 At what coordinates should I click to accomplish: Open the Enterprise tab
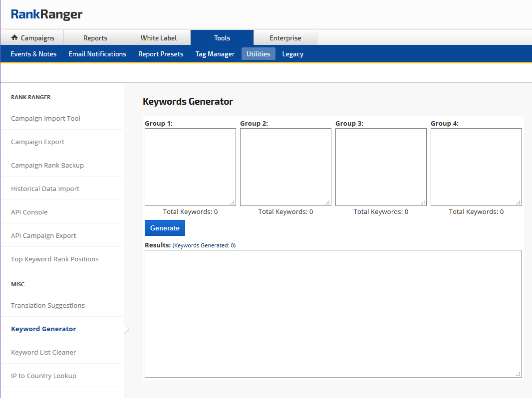tap(285, 38)
